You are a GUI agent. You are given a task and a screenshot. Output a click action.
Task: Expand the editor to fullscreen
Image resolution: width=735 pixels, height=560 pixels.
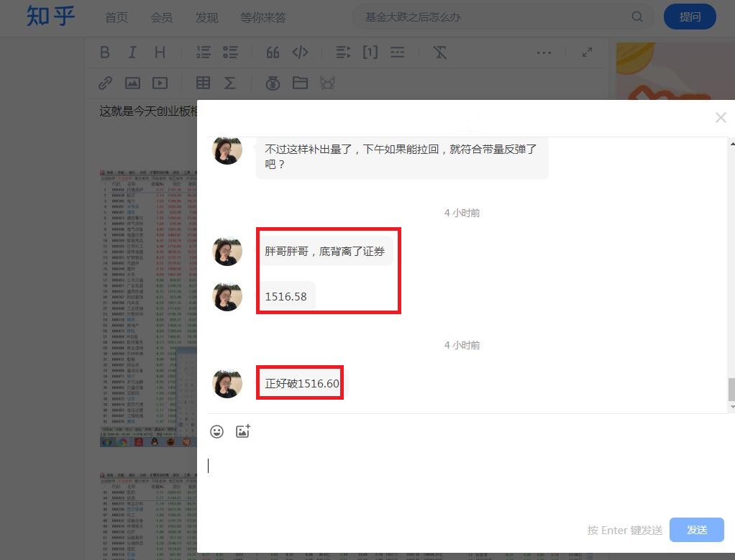point(587,52)
